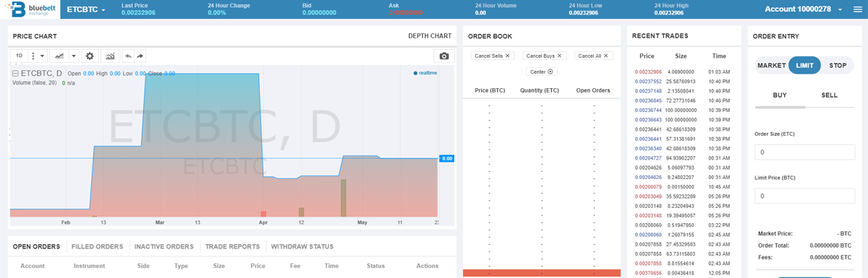This screenshot has width=868, height=278.
Task: Choose the Market order type
Action: coord(771,66)
